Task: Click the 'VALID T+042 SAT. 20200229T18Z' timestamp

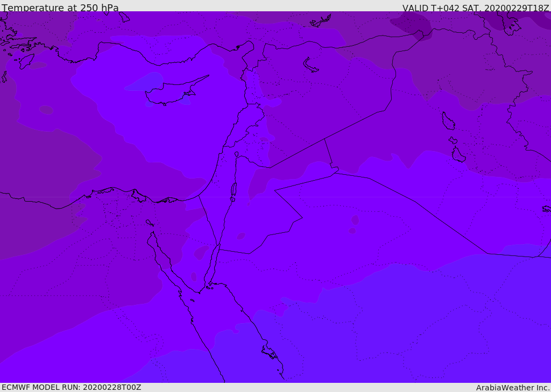Action: 476,8
